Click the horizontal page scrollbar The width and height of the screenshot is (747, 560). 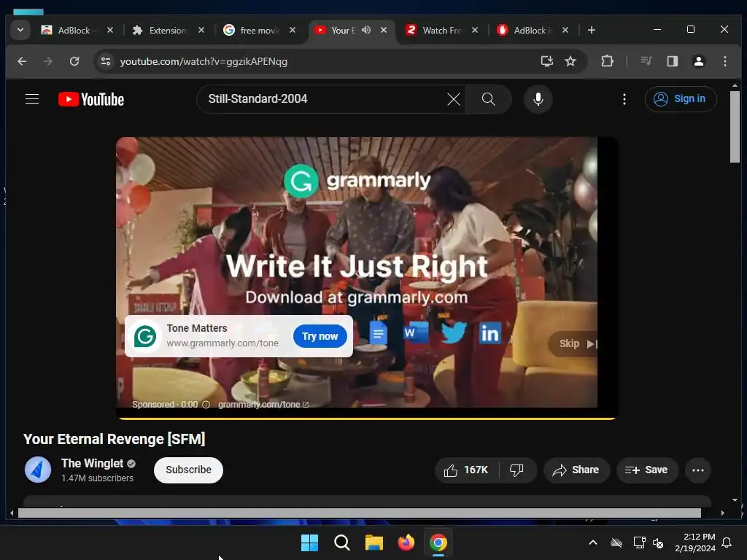(x=359, y=513)
